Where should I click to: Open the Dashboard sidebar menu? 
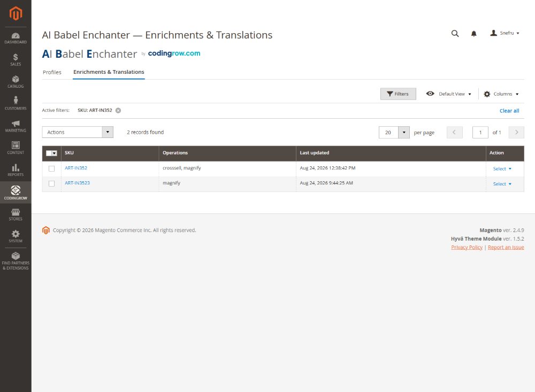16,38
